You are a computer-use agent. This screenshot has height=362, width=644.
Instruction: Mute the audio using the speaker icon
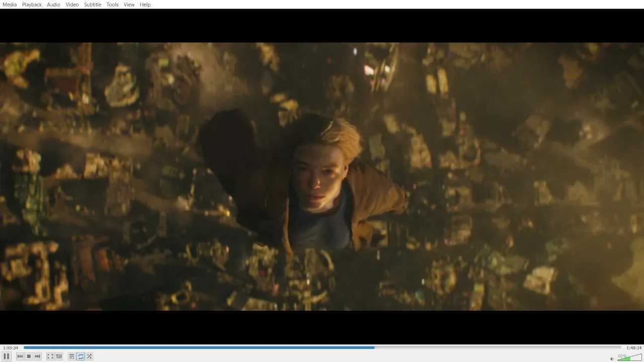[612, 358]
